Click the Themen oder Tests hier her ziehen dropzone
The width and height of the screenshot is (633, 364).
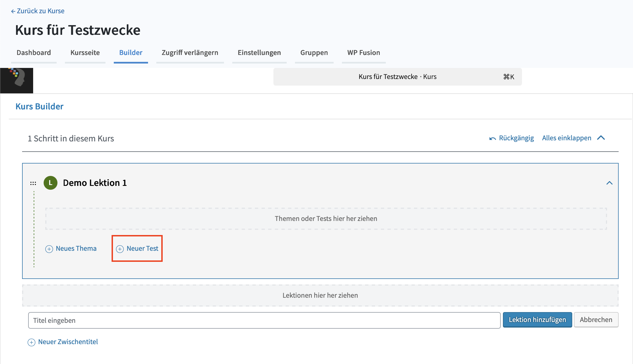[326, 218]
